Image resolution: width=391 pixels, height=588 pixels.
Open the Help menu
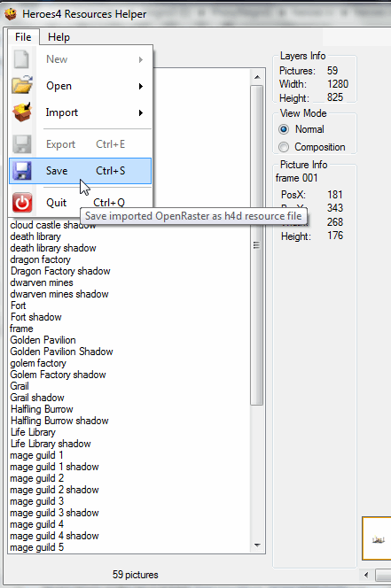pos(59,37)
